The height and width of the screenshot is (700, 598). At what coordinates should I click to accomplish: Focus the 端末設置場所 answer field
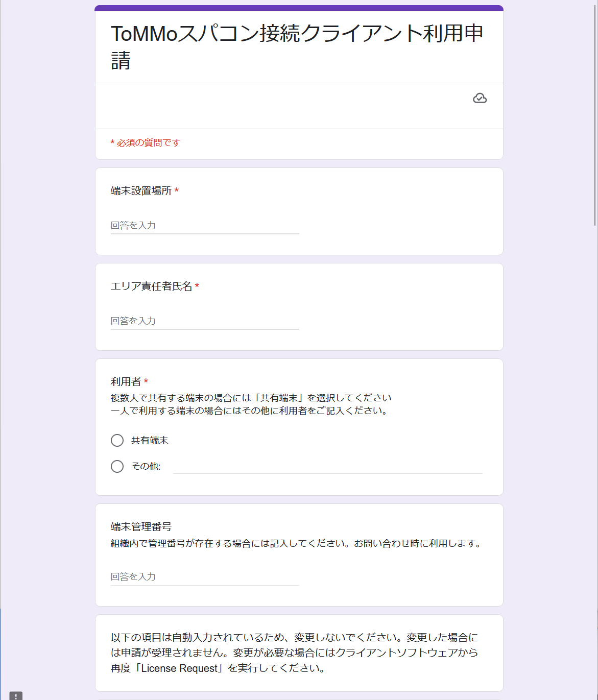pyautogui.click(x=205, y=225)
